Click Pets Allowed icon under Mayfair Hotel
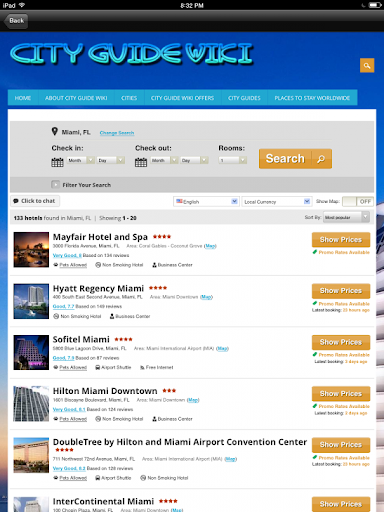The width and height of the screenshot is (384, 512). point(56,265)
